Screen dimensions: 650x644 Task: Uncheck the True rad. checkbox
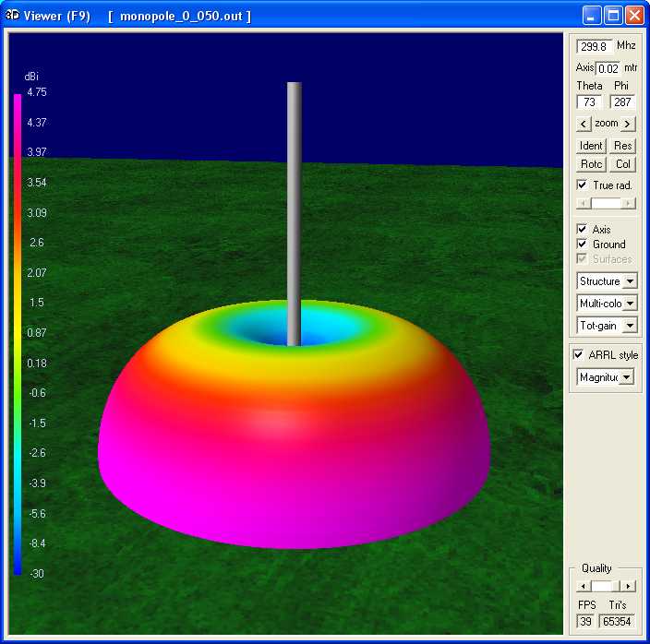[582, 185]
